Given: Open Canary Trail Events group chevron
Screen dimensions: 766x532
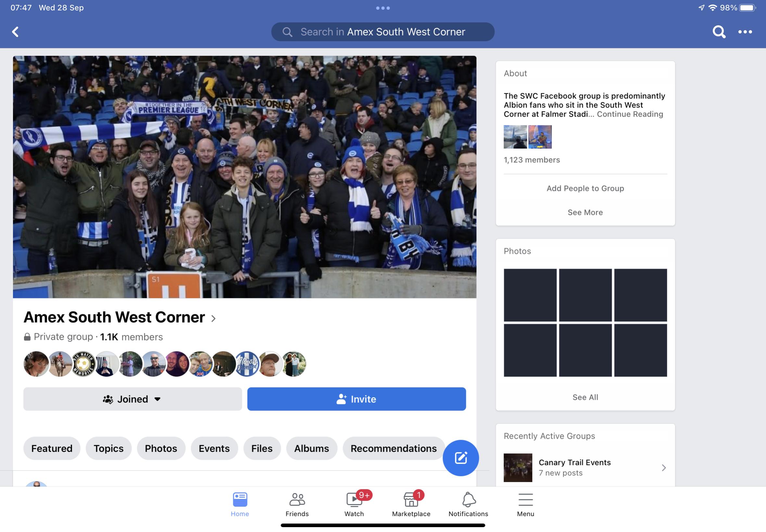Looking at the screenshot, I should [x=664, y=468].
